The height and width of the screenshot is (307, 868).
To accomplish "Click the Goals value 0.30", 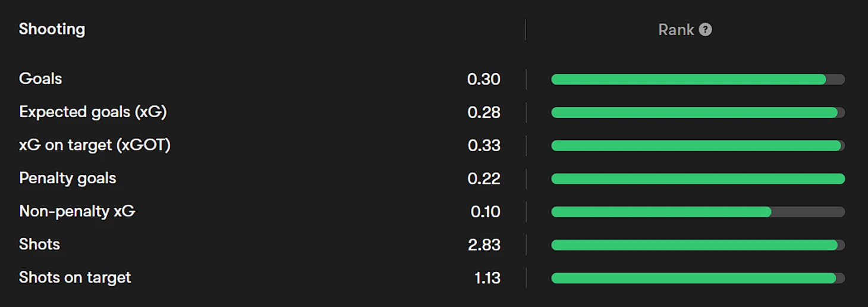I will 483,79.
